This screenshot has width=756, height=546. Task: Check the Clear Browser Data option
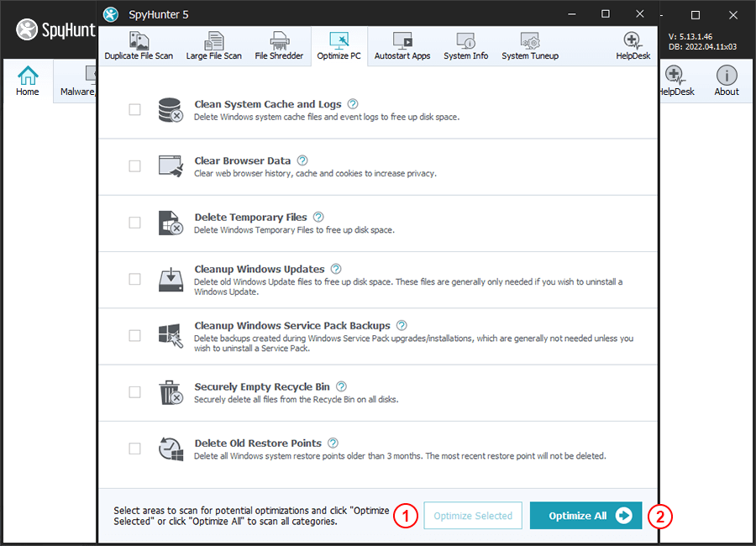pyautogui.click(x=134, y=166)
